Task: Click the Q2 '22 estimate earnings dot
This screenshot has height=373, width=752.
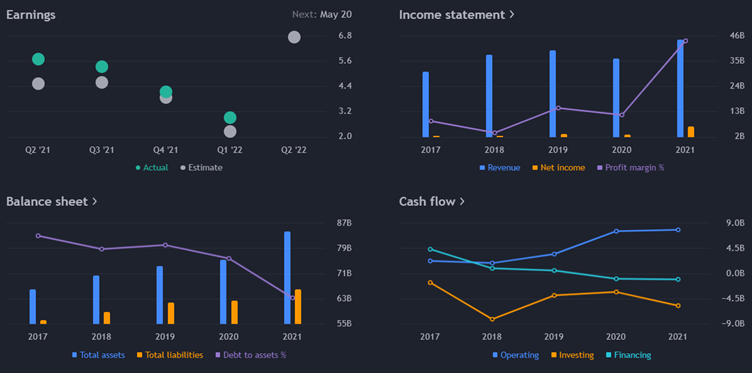Action: [294, 37]
